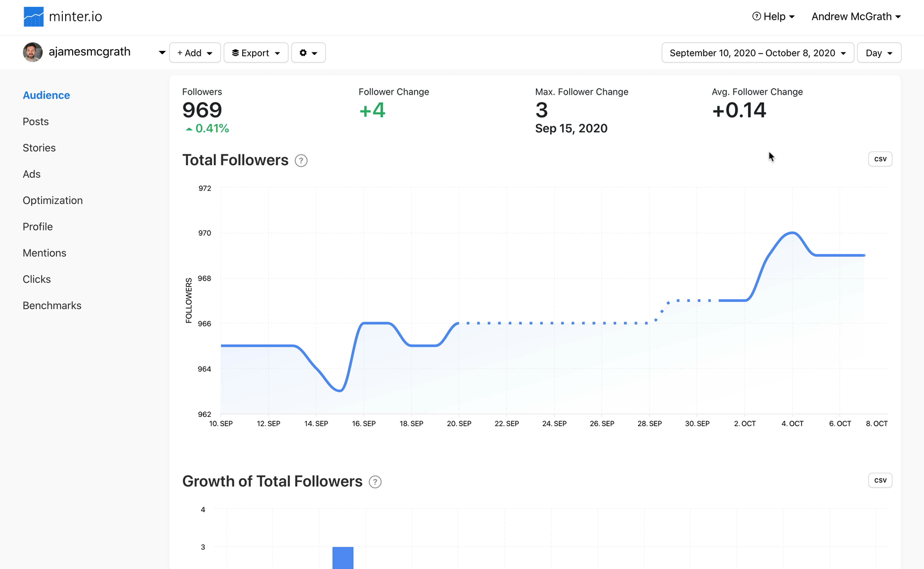Export Growth of Total Followers CSV

880,480
